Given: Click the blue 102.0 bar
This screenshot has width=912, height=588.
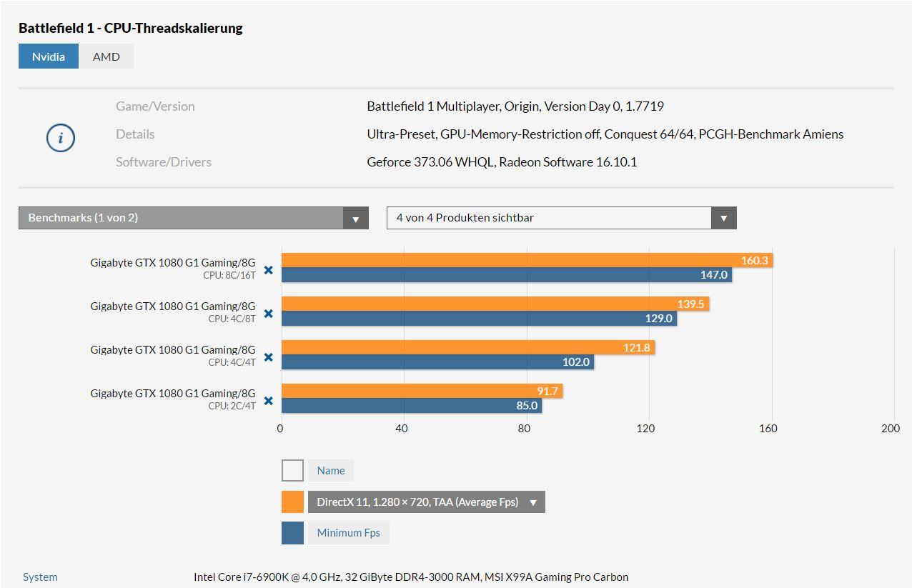Looking at the screenshot, I should (438, 362).
